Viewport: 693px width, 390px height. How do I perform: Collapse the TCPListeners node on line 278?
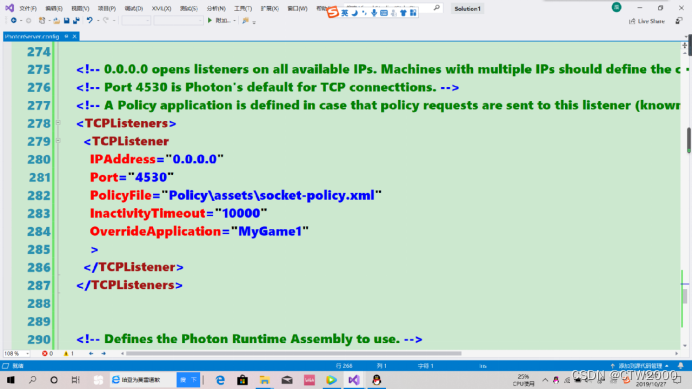click(58, 122)
